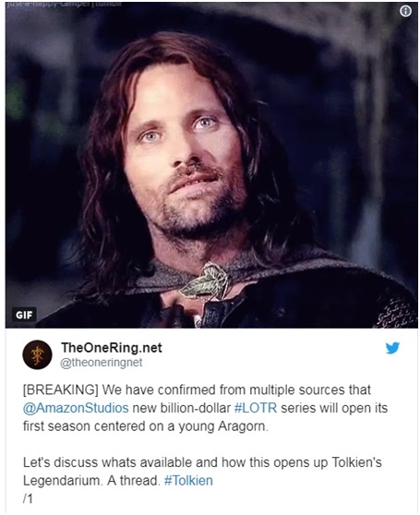Image resolution: width=420 pixels, height=515 pixels.
Task: Click the info icon on the GIF
Action: 406,11
